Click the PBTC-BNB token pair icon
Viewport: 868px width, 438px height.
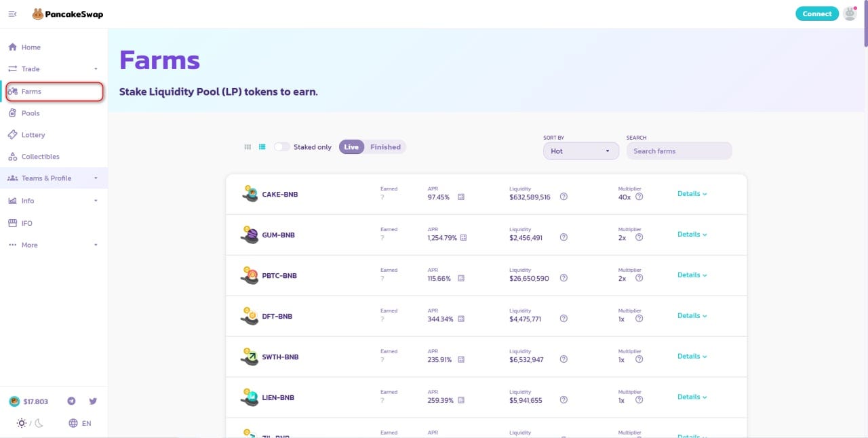click(250, 275)
